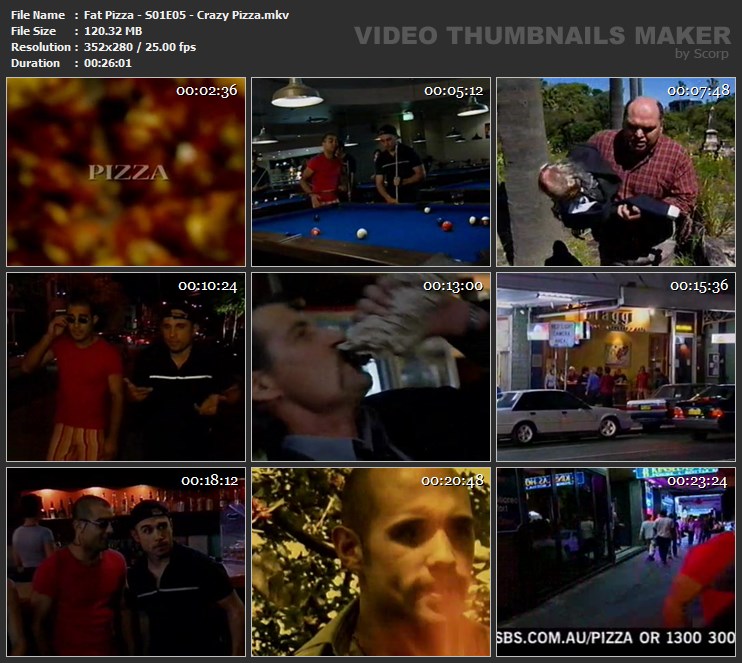Click the 'PIZZA' title text in first frame
This screenshot has width=742, height=663.
[x=128, y=173]
